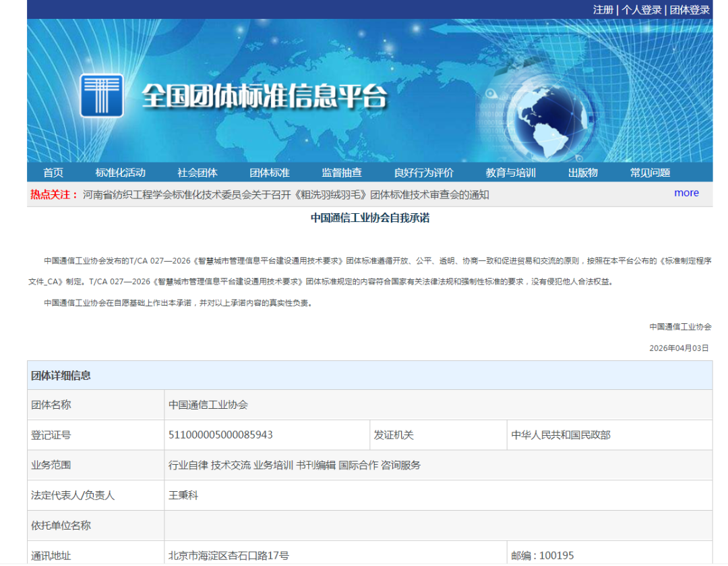Click the 全国团体标准信息平台 banner title
Viewport: 728px width, 566px height.
pos(264,97)
